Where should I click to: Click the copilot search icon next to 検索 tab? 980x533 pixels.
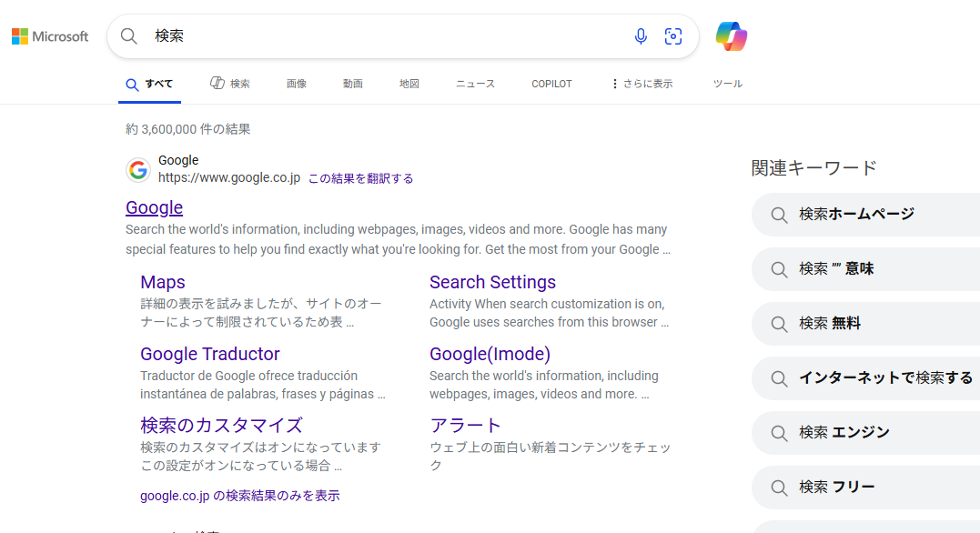[x=217, y=83]
